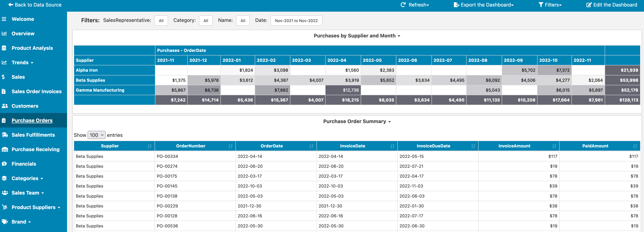Click the Edit the Dashboard pencil icon
The height and width of the screenshot is (232, 644).
(589, 5)
